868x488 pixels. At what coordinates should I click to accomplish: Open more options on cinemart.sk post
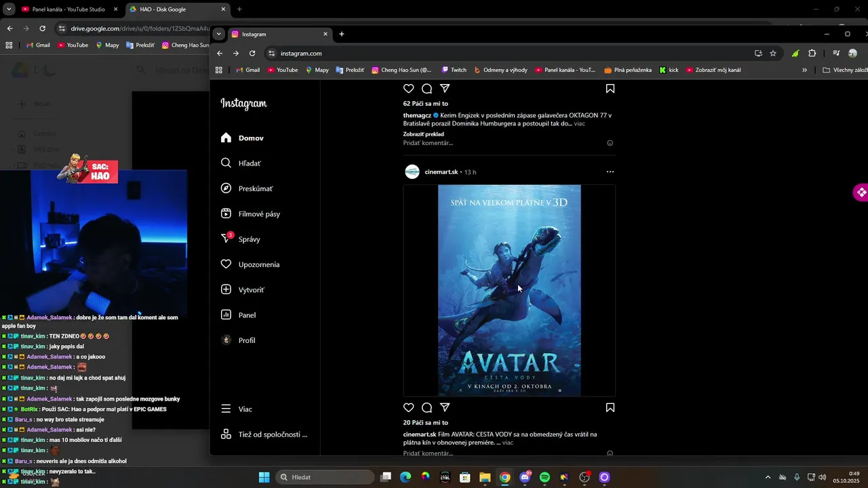(610, 172)
